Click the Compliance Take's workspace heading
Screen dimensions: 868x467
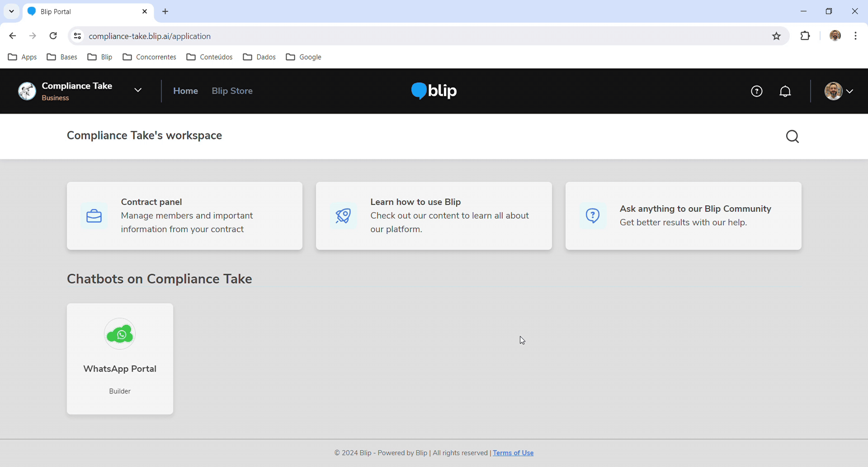[144, 136]
